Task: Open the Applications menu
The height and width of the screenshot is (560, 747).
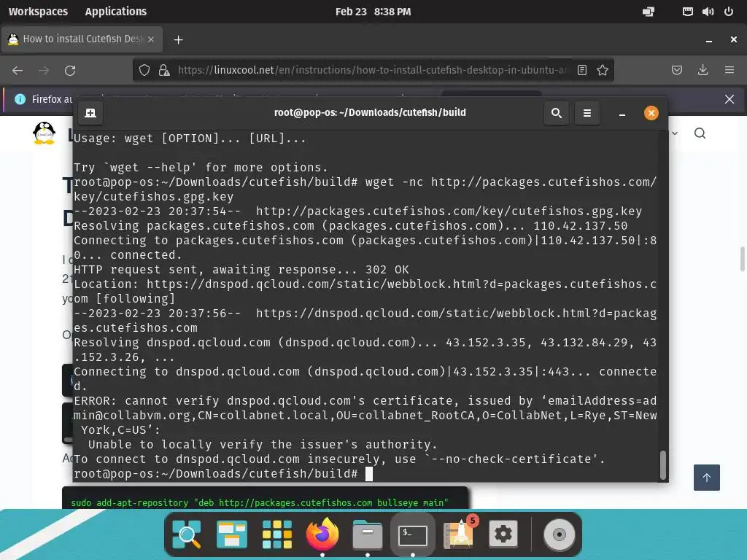Action: [x=116, y=12]
